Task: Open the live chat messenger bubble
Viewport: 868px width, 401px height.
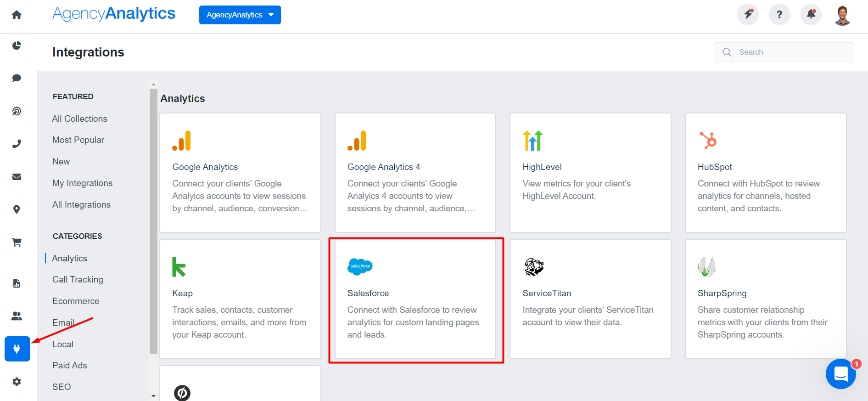Action: 840,374
